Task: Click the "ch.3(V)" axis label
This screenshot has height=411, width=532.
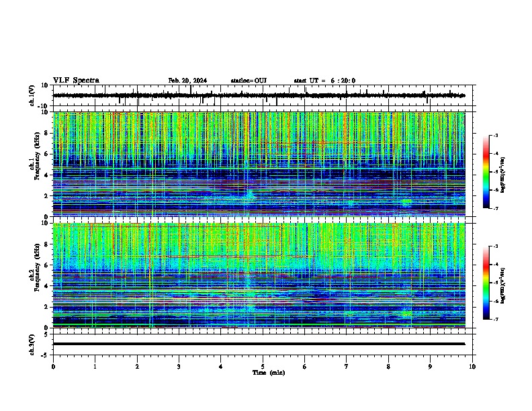Action: pos(32,345)
